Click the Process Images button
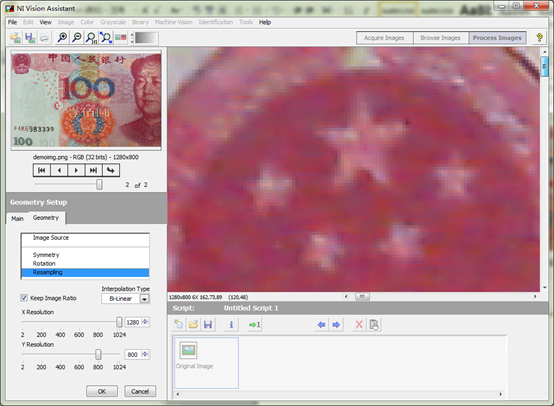Image resolution: width=554 pixels, height=406 pixels. tap(497, 38)
